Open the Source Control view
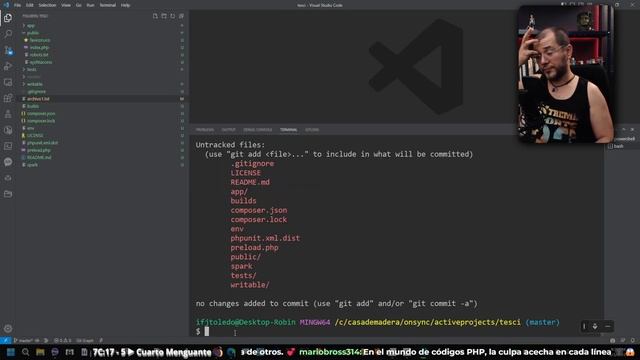The width and height of the screenshot is (640, 360). (x=8, y=50)
